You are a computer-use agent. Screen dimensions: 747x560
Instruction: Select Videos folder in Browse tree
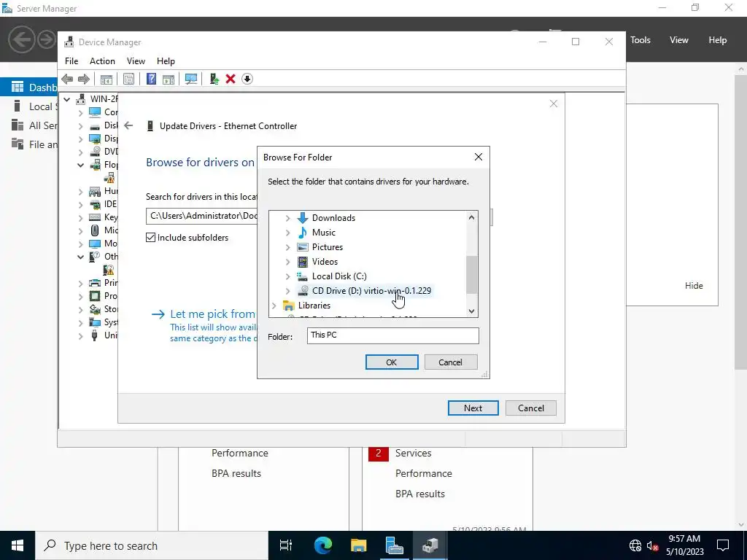point(325,262)
